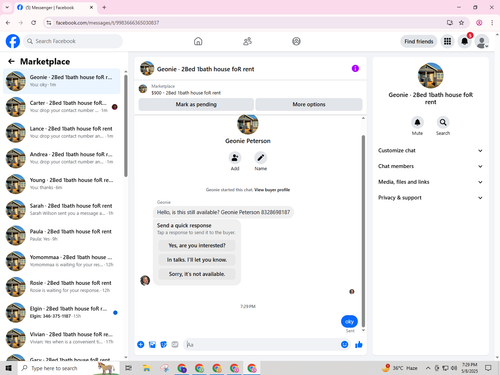This screenshot has width=500, height=375.
Task: Click the browser address bar URL
Action: coord(107,23)
